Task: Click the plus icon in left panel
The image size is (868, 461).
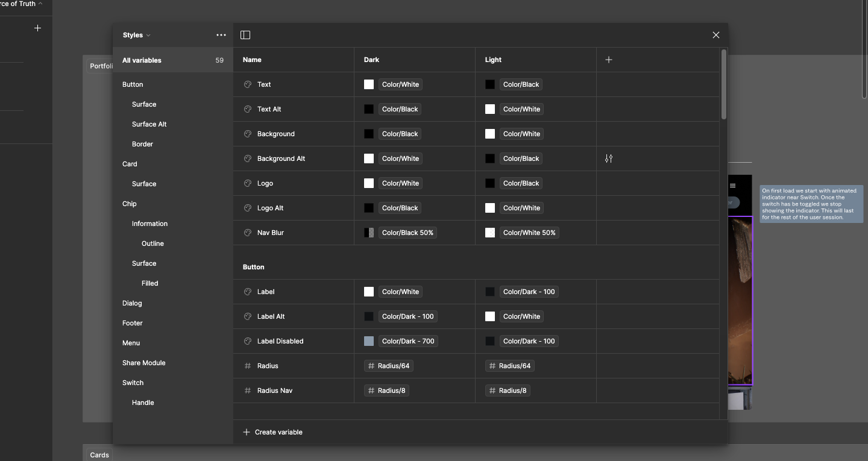Action: tap(37, 28)
